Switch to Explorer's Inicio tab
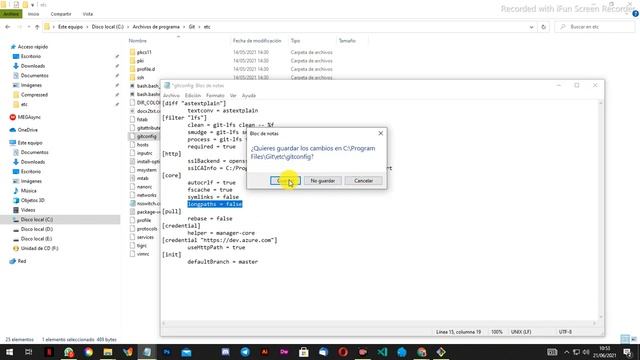 click(x=33, y=14)
